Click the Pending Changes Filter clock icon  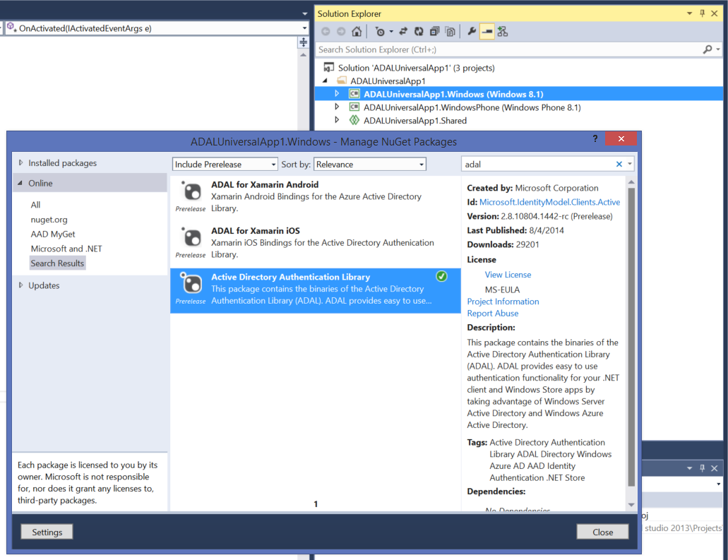point(381,32)
